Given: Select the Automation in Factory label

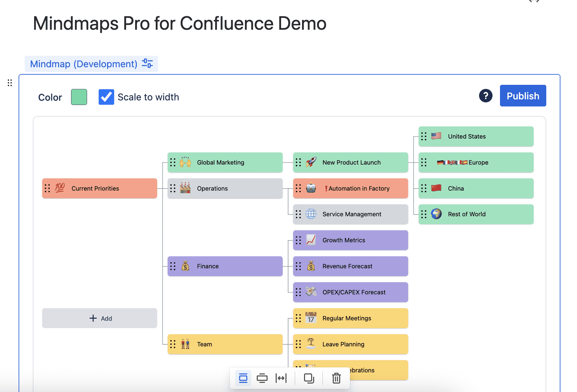Looking at the screenshot, I should click(359, 189).
